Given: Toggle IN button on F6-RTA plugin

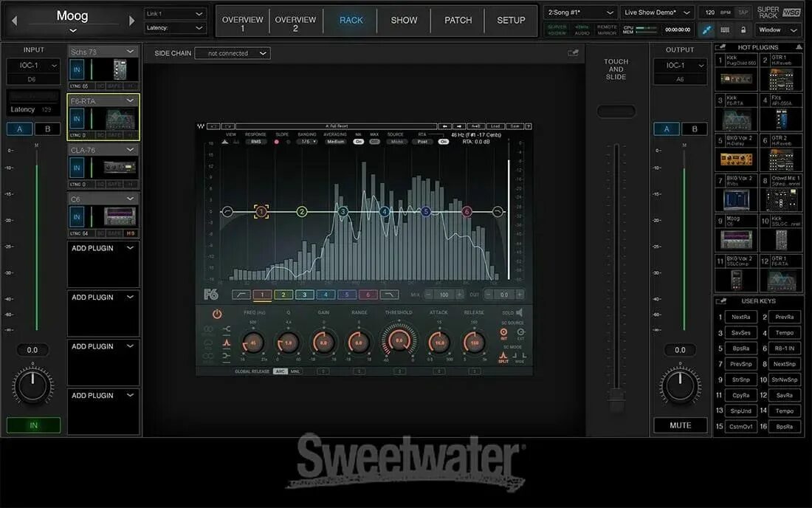Looking at the screenshot, I should point(77,119).
